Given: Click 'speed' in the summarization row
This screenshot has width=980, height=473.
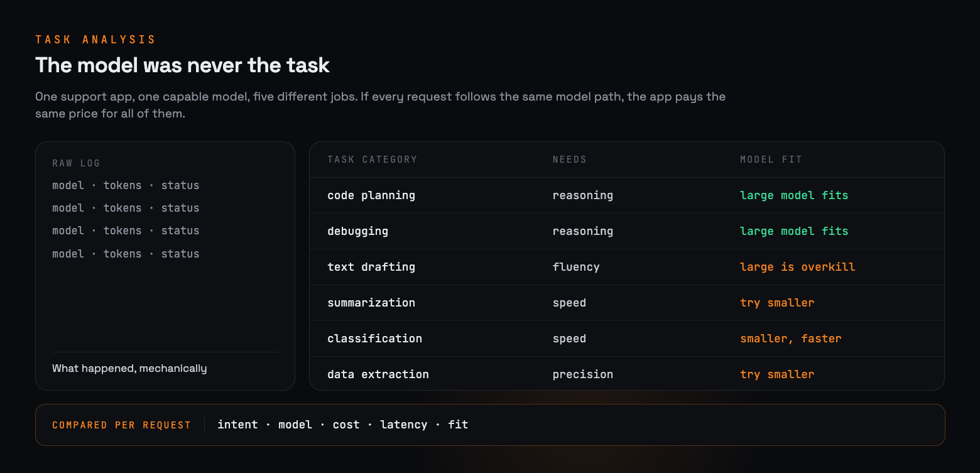Looking at the screenshot, I should click(569, 303).
